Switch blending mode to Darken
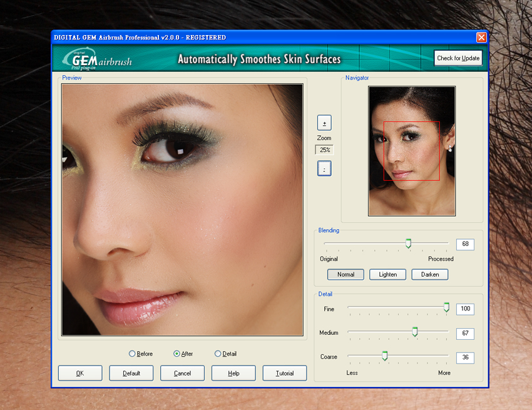This screenshot has height=410, width=532. [430, 274]
